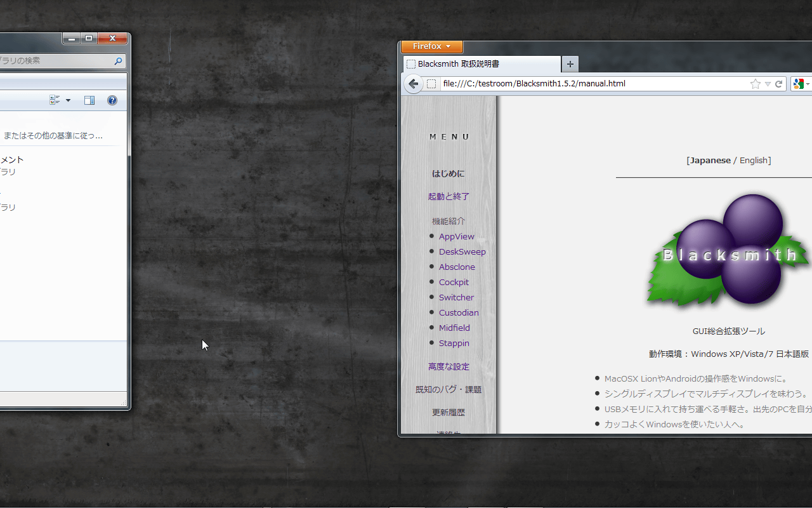Viewport: 812px width, 508px height.
Task: Go back with Firefox back arrow
Action: 413,84
